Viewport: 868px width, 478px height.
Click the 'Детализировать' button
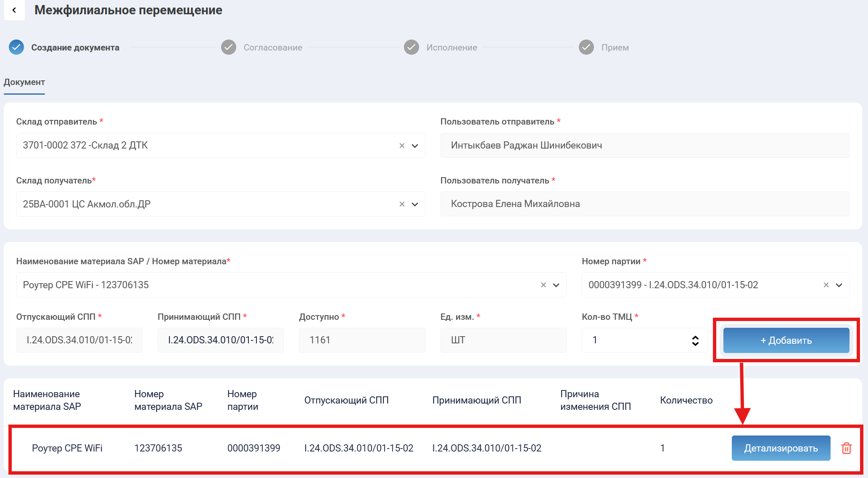pos(781,448)
